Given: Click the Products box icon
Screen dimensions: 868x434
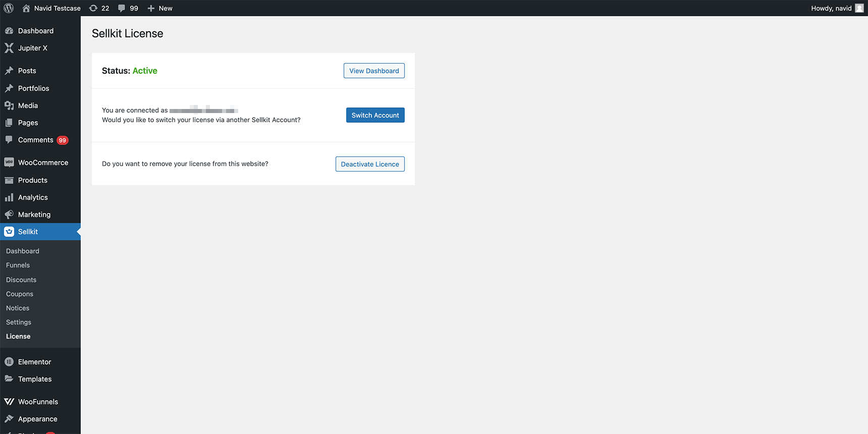Looking at the screenshot, I should pos(9,180).
